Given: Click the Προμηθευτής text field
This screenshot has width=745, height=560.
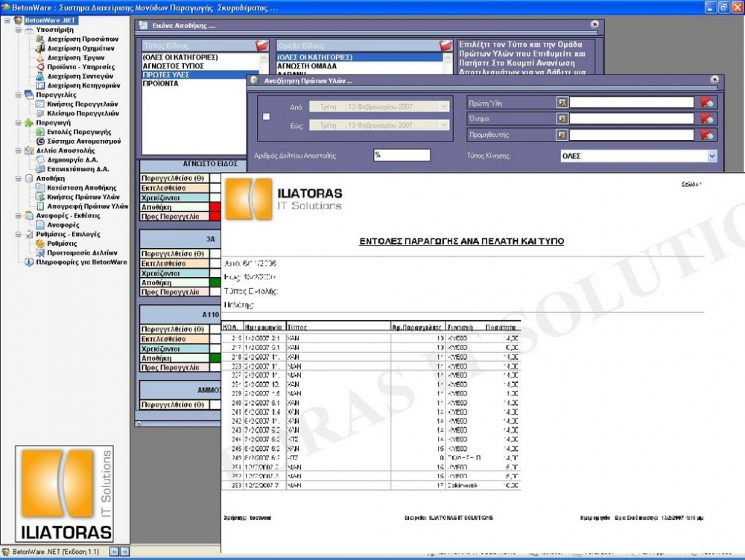Looking at the screenshot, I should (x=632, y=135).
